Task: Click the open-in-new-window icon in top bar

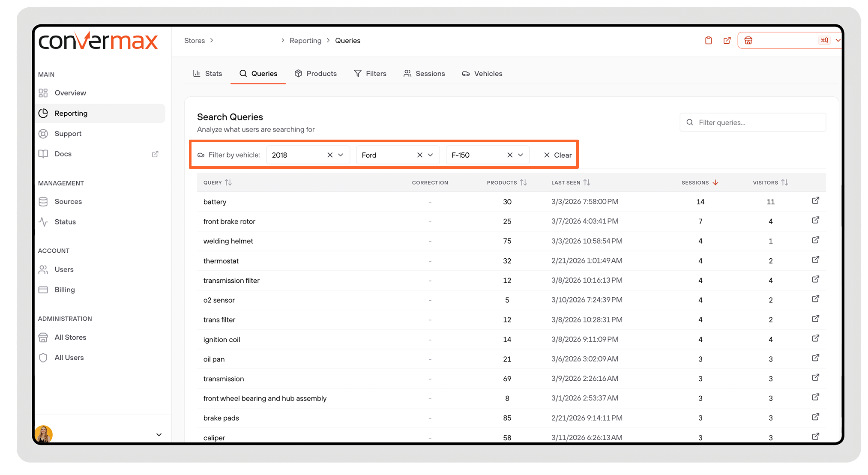Action: [727, 41]
